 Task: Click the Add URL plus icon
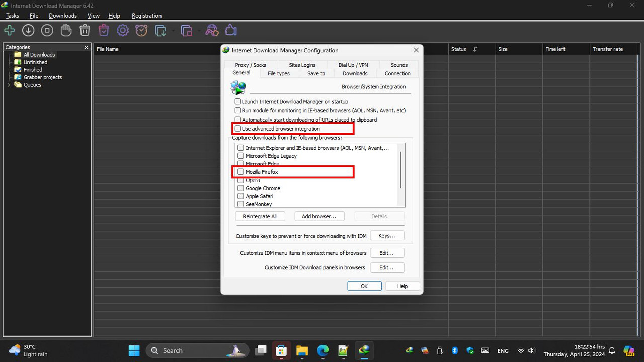coord(9,31)
